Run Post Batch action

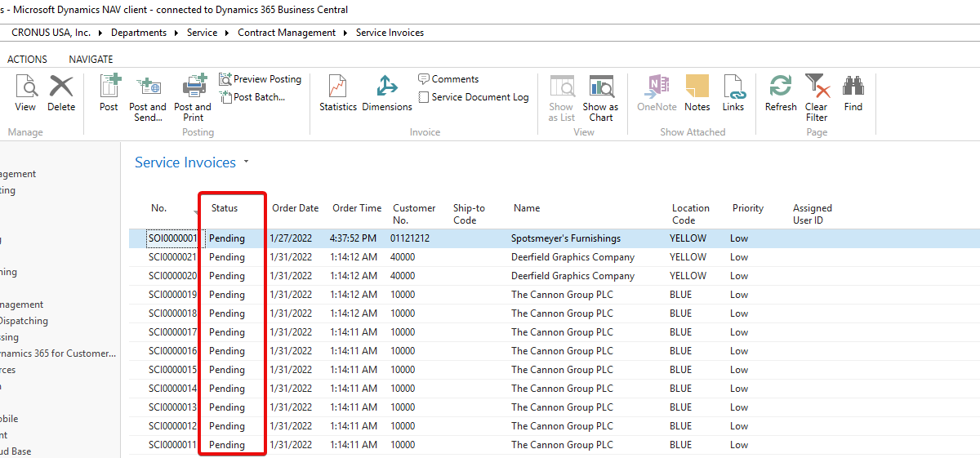point(252,97)
